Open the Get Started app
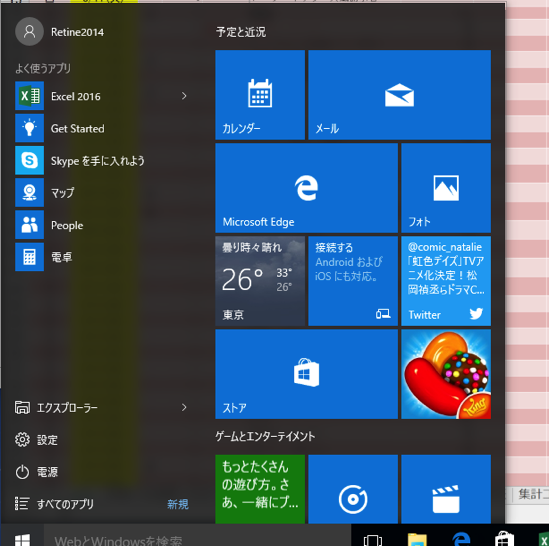 (x=102, y=129)
